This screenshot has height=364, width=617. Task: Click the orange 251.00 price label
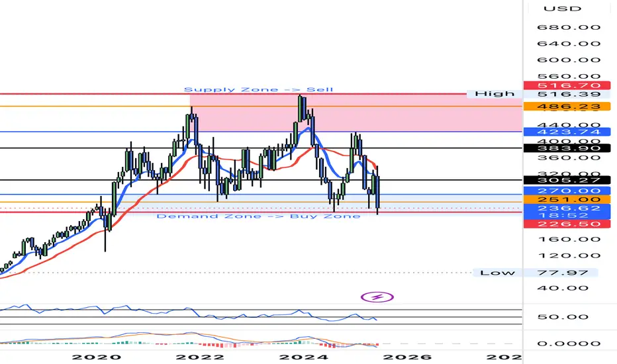(x=567, y=199)
